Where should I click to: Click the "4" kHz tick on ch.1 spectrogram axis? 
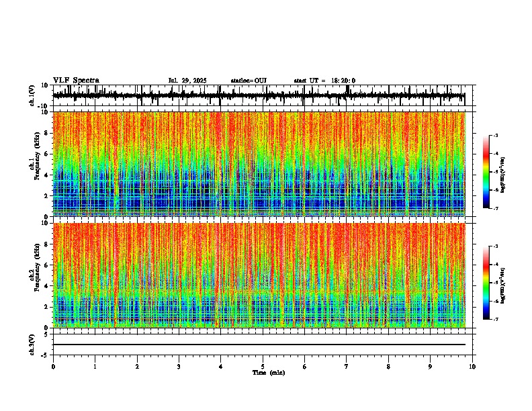coord(46,175)
